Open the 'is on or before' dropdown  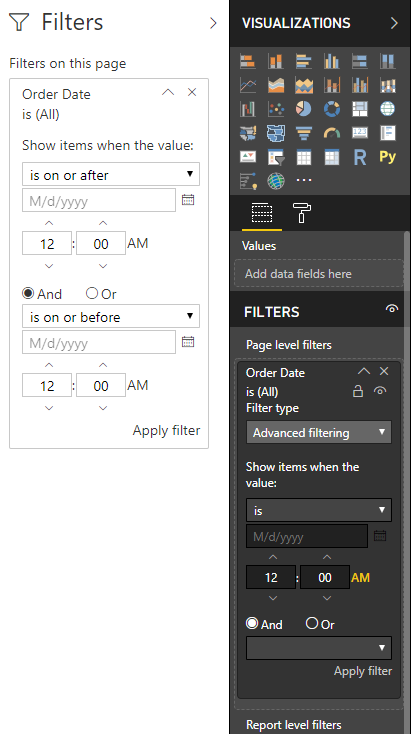tap(111, 316)
